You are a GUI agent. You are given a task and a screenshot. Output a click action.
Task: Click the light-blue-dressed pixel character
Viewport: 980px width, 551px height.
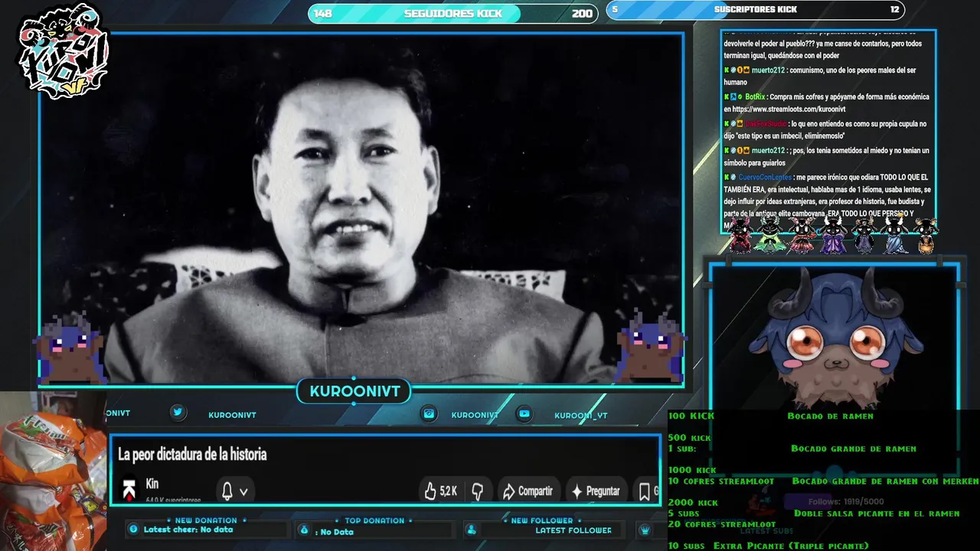click(x=895, y=234)
